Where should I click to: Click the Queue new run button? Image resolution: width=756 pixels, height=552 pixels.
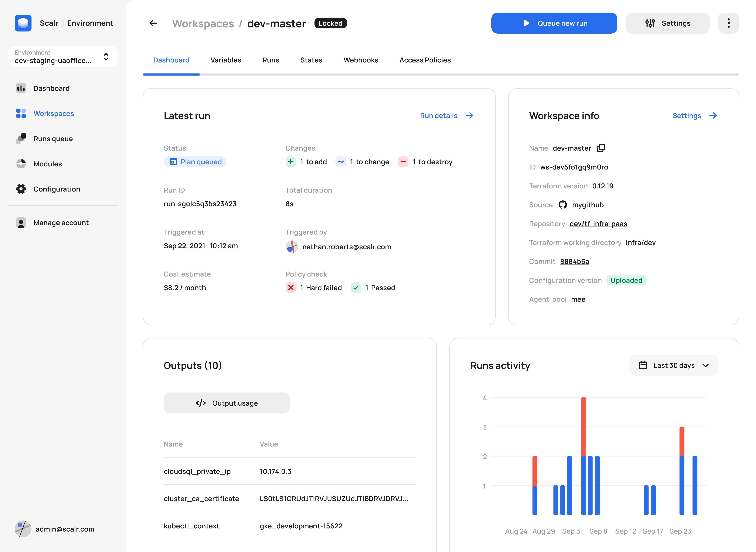(x=554, y=23)
